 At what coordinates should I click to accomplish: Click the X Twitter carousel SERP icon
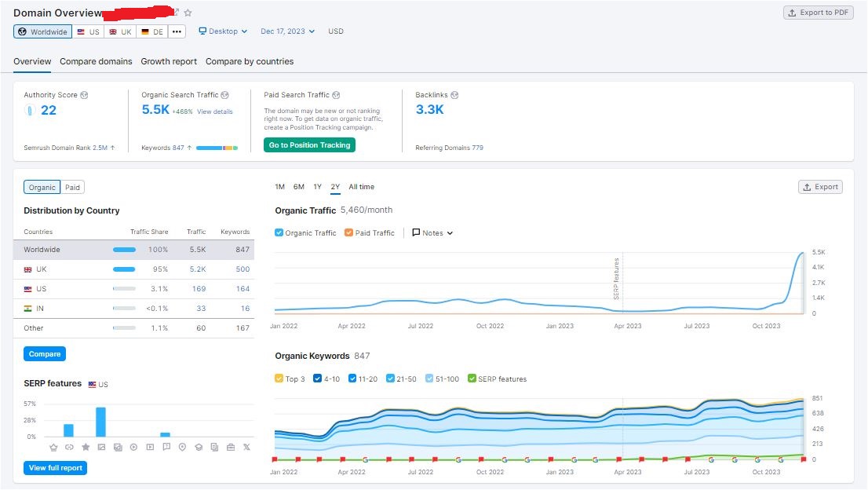click(246, 447)
